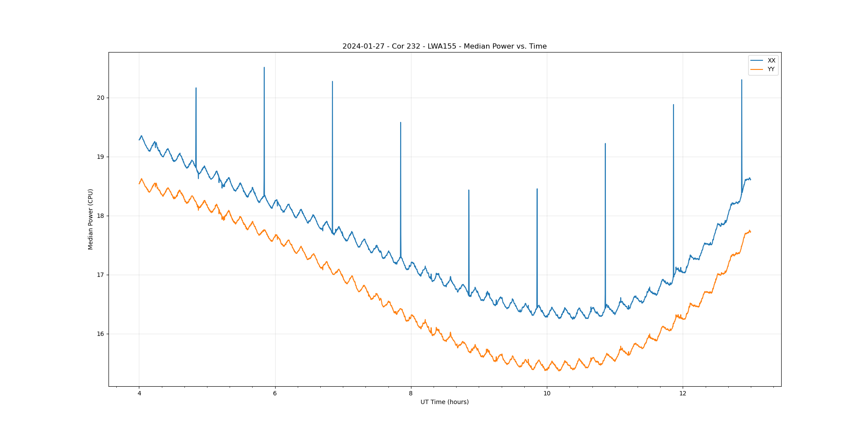Image resolution: width=868 pixels, height=434 pixels.
Task: Click x-axis tick label 12
Action: (683, 394)
